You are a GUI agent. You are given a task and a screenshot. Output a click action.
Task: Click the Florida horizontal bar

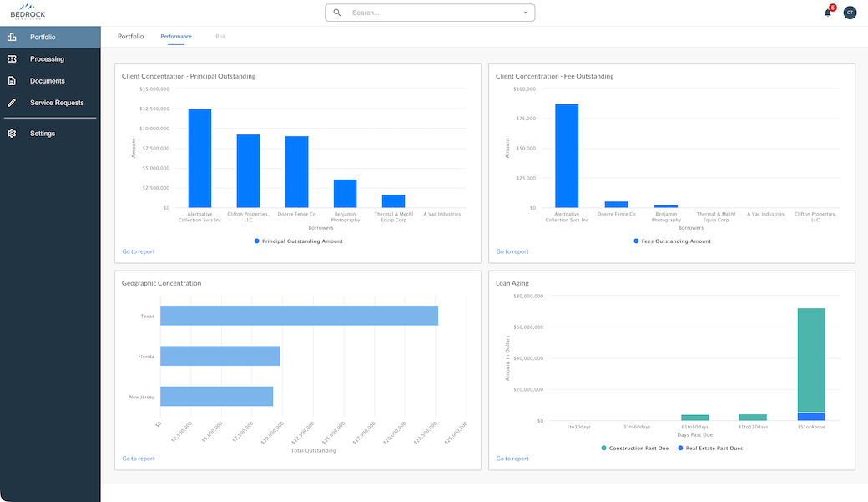click(220, 356)
